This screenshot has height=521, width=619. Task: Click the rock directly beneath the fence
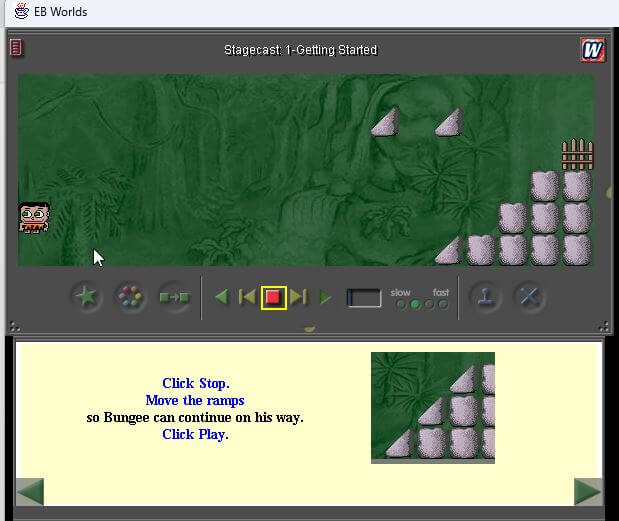pyautogui.click(x=577, y=186)
